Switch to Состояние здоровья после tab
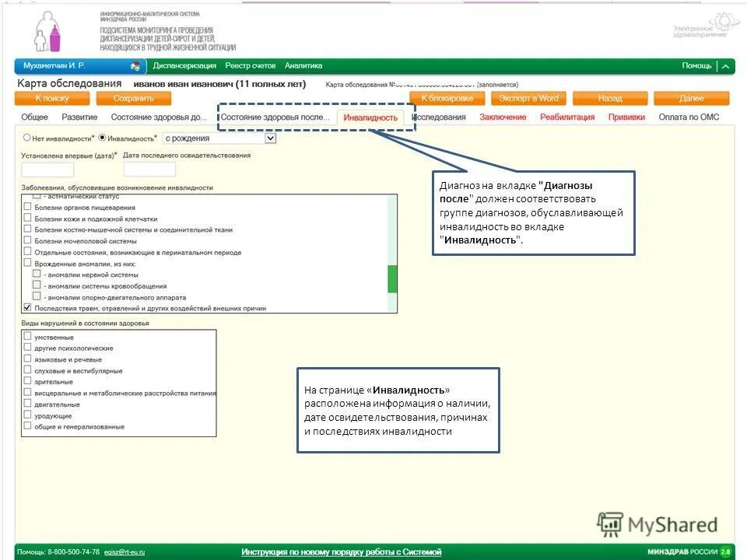Screen dimensions: 747x560 (275, 117)
